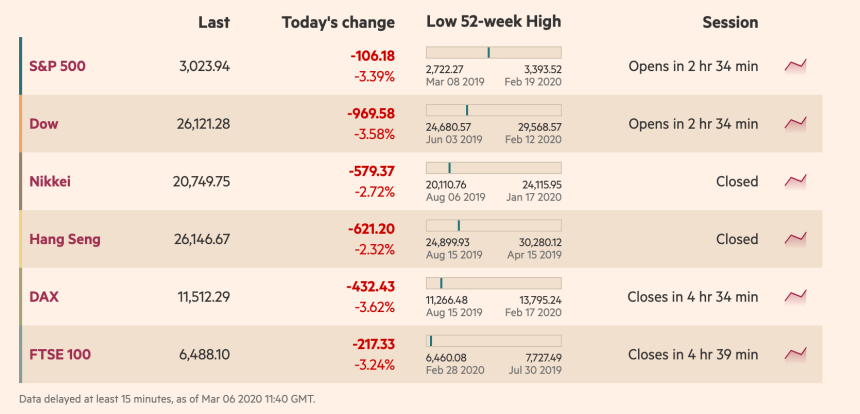Open the S&P 500 chart icon
Viewport: 860px width, 414px height.
pos(796,66)
